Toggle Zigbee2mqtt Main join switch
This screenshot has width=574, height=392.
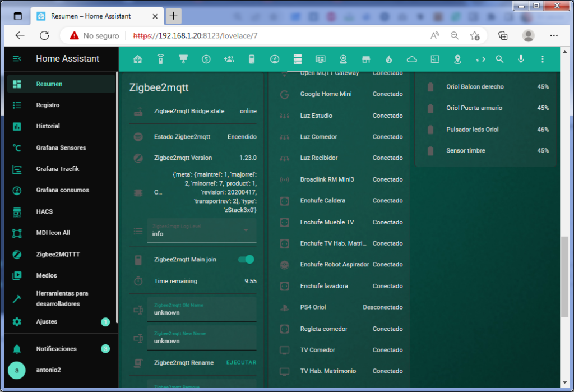coord(246,259)
